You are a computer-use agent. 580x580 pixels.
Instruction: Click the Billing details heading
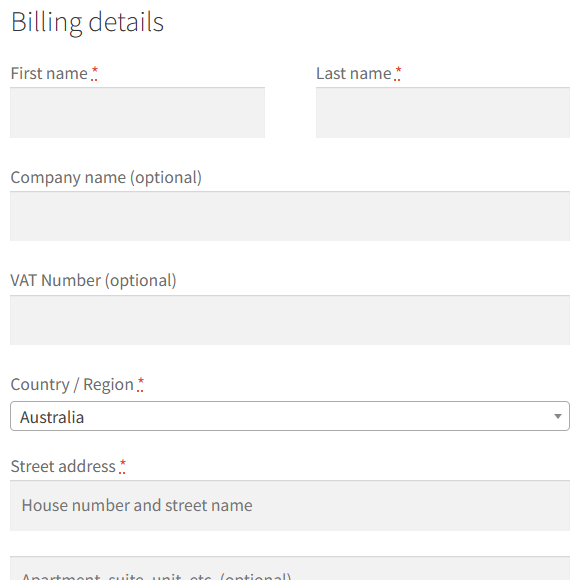point(87,22)
